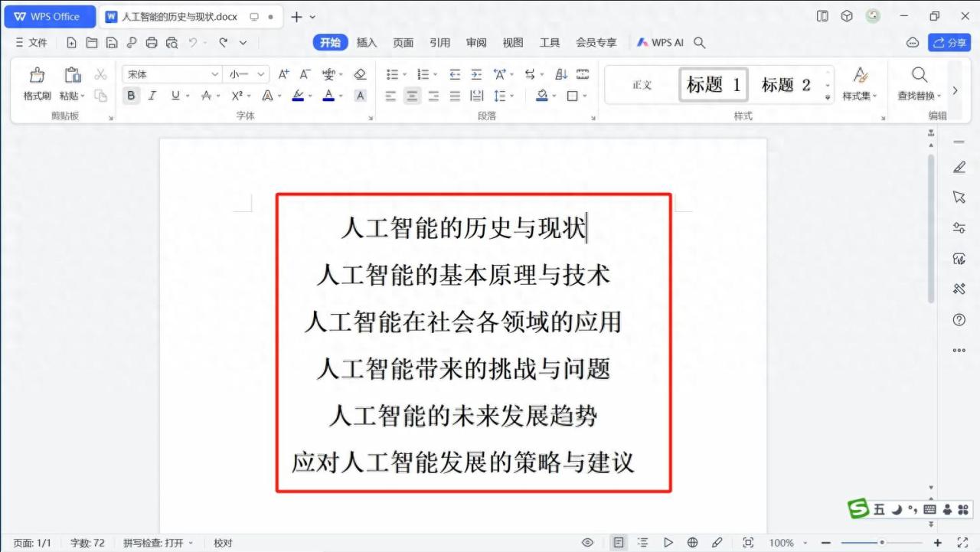Click the globe web layout icon in status bar
The width and height of the screenshot is (980, 552).
tap(692, 543)
